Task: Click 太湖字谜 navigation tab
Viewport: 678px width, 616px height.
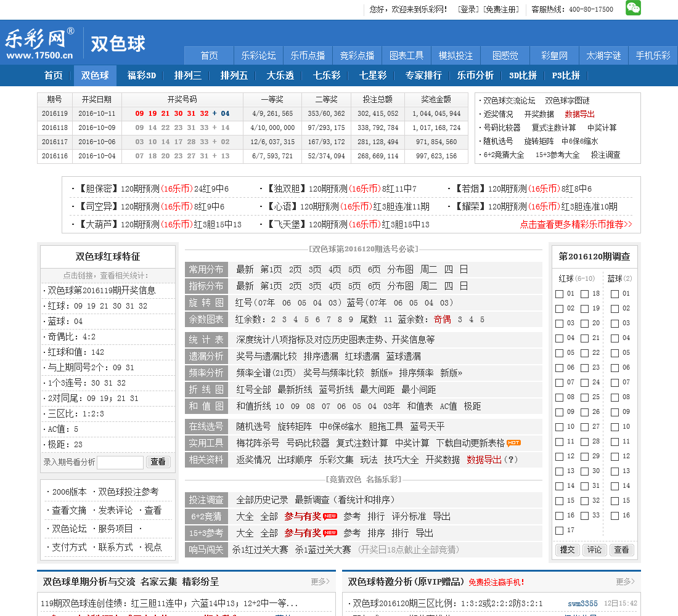Action: point(603,55)
